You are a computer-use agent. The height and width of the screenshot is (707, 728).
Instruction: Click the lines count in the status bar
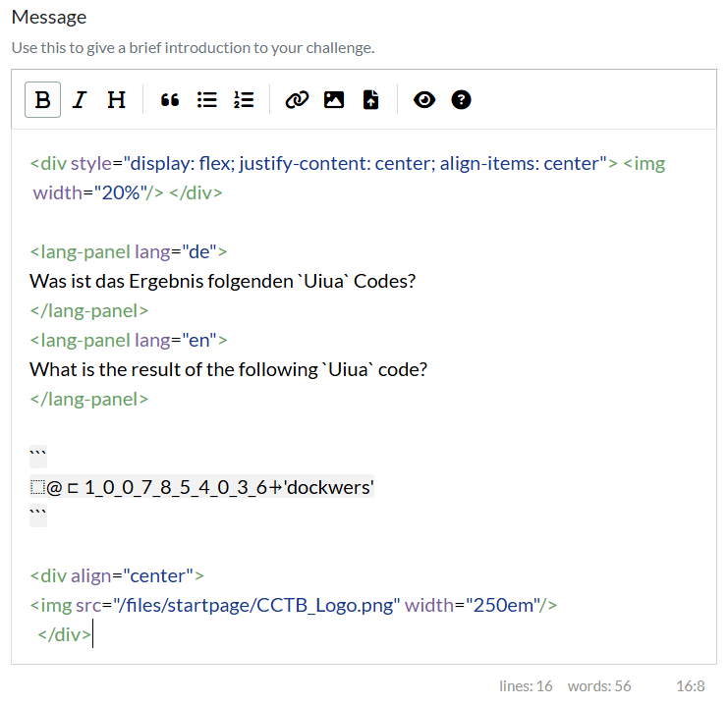pyautogui.click(x=526, y=686)
